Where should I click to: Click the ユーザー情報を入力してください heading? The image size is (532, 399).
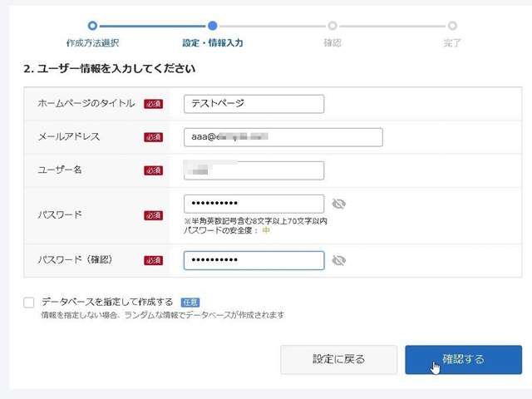[115, 68]
